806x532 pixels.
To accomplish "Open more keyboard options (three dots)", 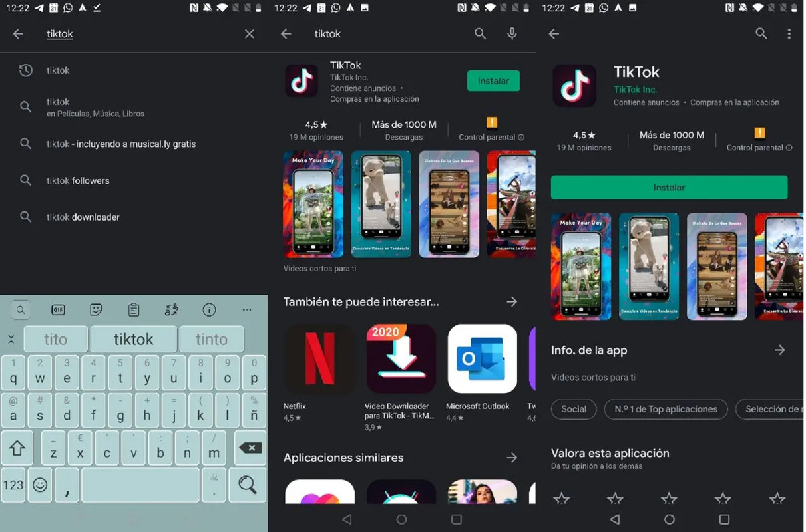I will (x=247, y=310).
